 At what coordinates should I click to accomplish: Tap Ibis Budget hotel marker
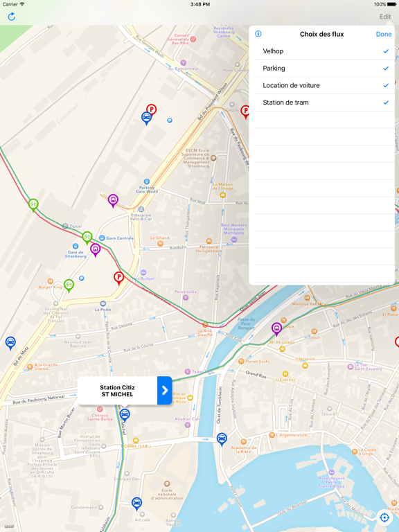point(143,272)
